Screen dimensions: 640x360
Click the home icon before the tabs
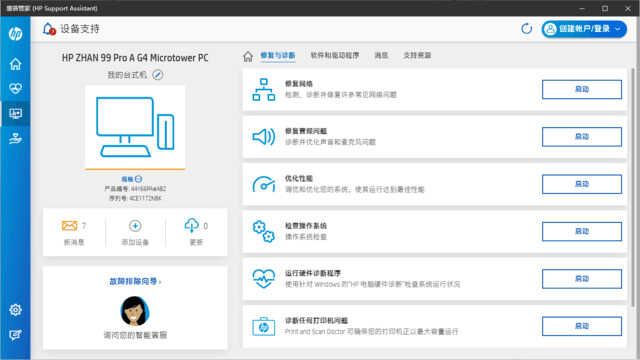point(248,56)
